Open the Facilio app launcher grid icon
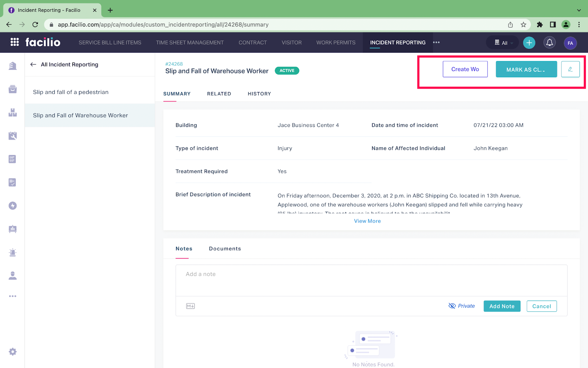588x368 pixels. click(x=15, y=42)
